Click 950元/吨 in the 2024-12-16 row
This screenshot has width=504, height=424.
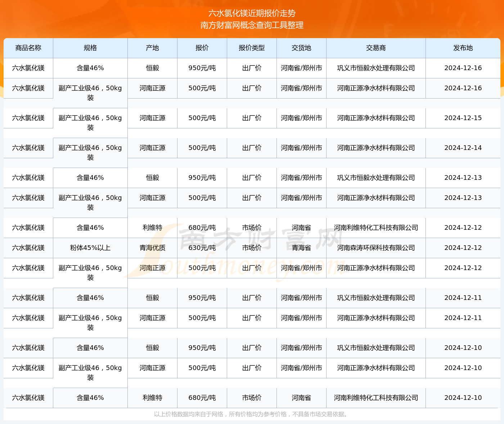coord(202,68)
